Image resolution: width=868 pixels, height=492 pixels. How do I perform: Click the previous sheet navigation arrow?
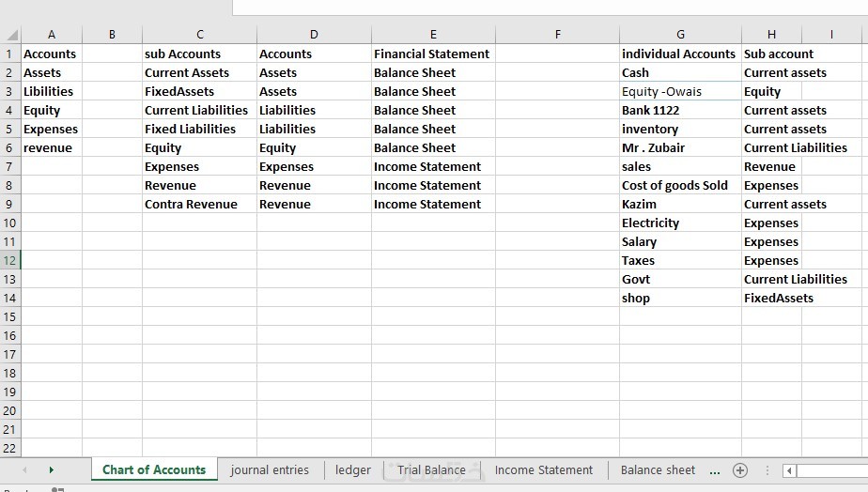(24, 469)
